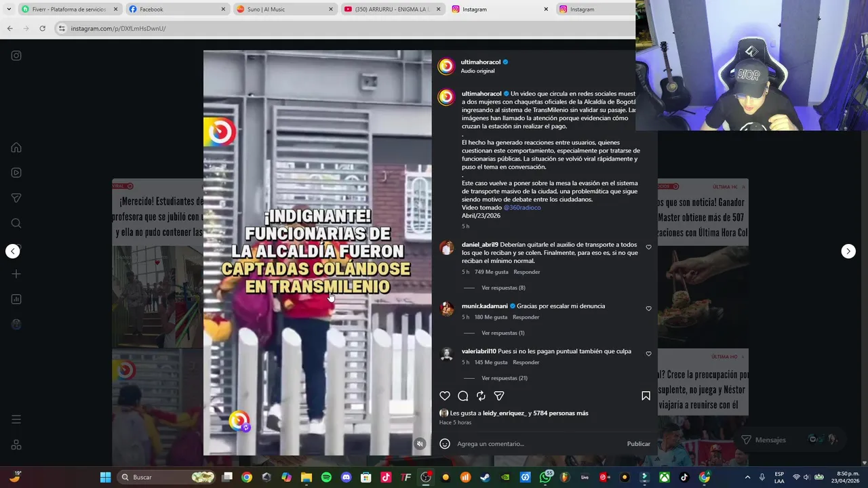Open ultimahoracol profile in post header
Viewport: 868px width, 488px height.
coord(481,62)
